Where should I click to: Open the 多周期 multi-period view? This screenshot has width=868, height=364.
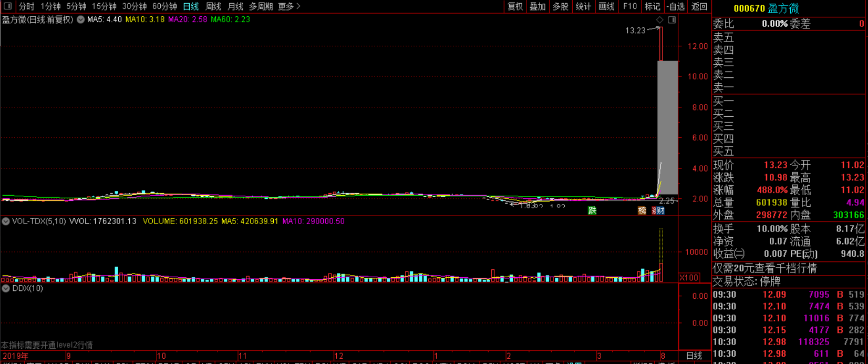tap(261, 7)
